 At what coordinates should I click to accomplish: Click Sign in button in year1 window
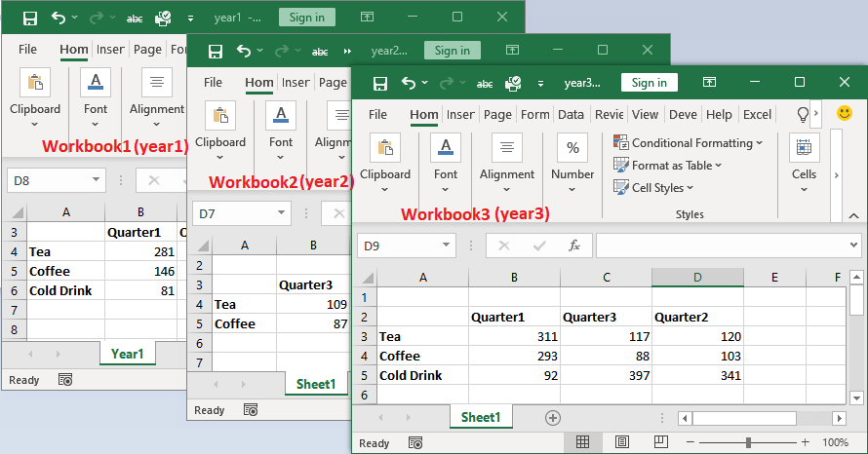[x=306, y=18]
